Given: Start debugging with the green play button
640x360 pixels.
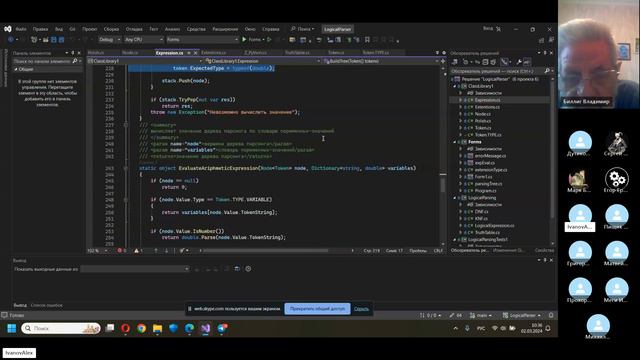Looking at the screenshot, I should pos(244,40).
